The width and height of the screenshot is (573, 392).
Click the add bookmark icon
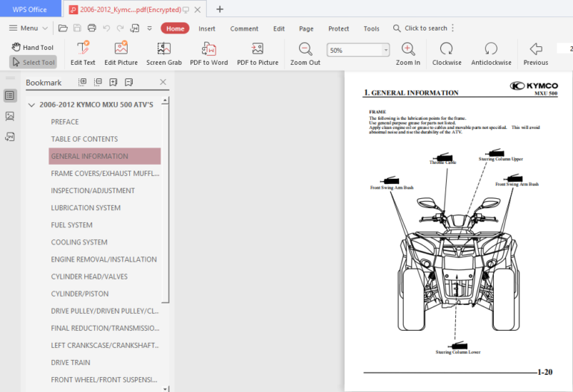click(x=113, y=82)
